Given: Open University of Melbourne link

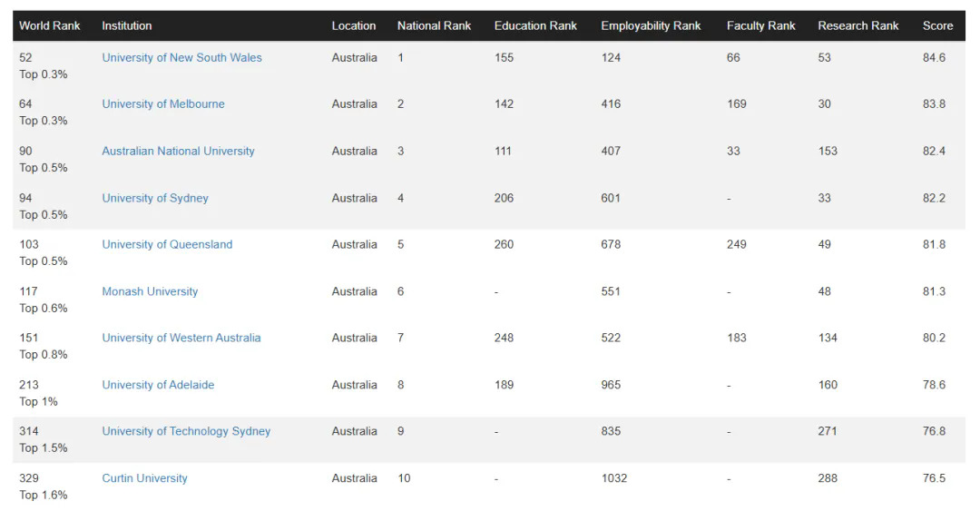Looking at the screenshot, I should coord(163,103).
